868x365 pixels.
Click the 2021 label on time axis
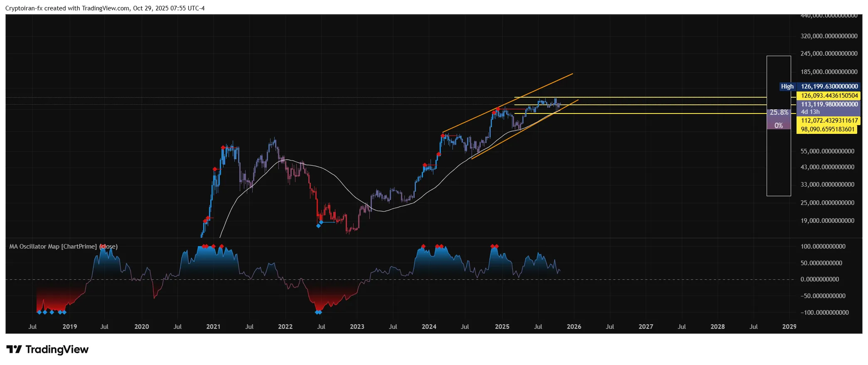213,327
